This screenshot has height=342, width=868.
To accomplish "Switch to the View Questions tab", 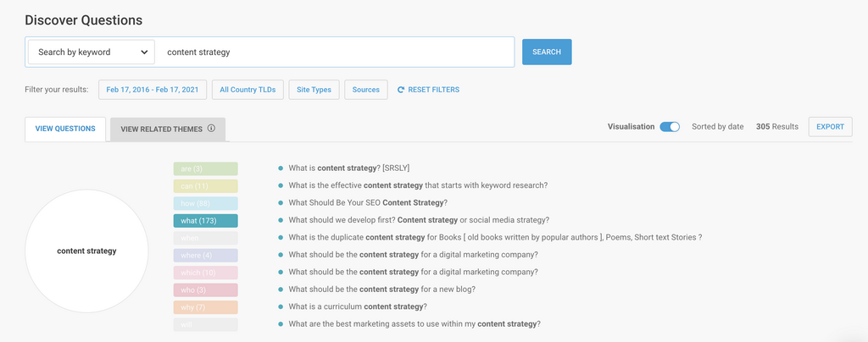I will click(x=65, y=130).
